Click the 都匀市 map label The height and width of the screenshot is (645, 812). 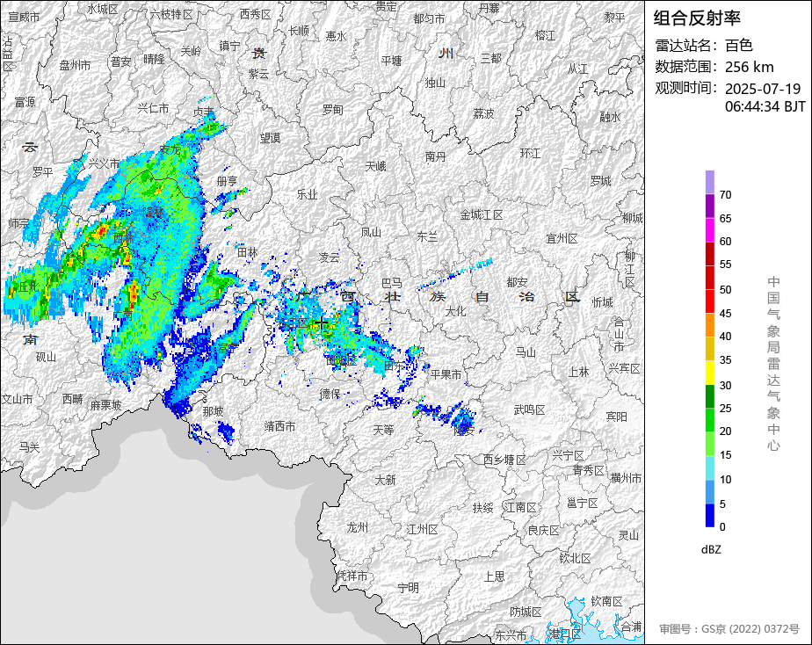[429, 18]
